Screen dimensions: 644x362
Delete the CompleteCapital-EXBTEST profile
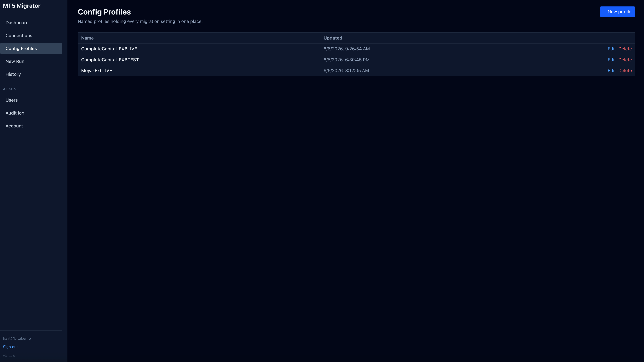pyautogui.click(x=625, y=60)
